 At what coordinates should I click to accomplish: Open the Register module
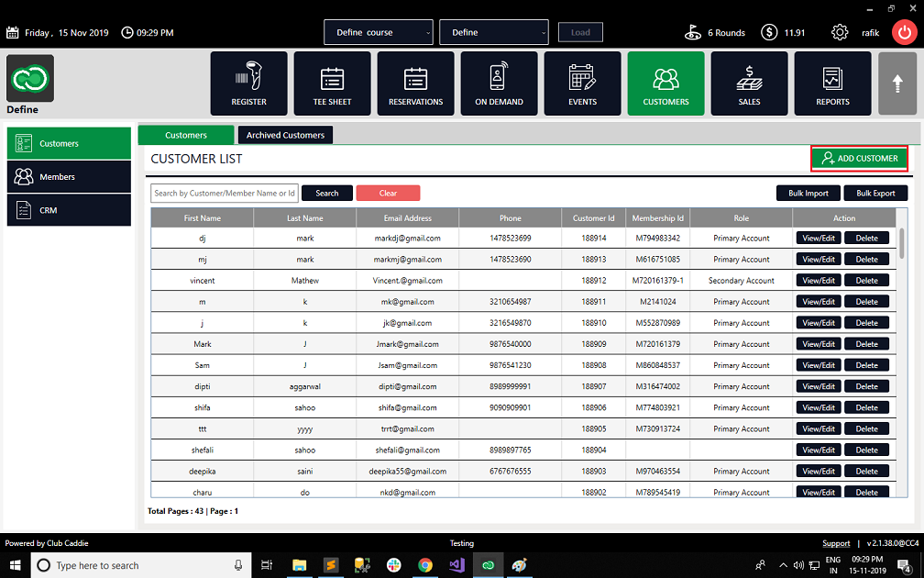click(248, 83)
